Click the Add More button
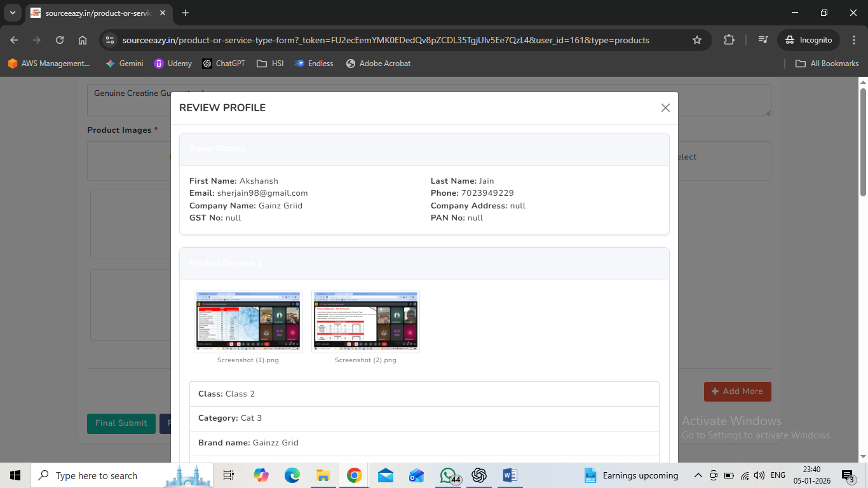The width and height of the screenshot is (868, 488). (x=737, y=391)
